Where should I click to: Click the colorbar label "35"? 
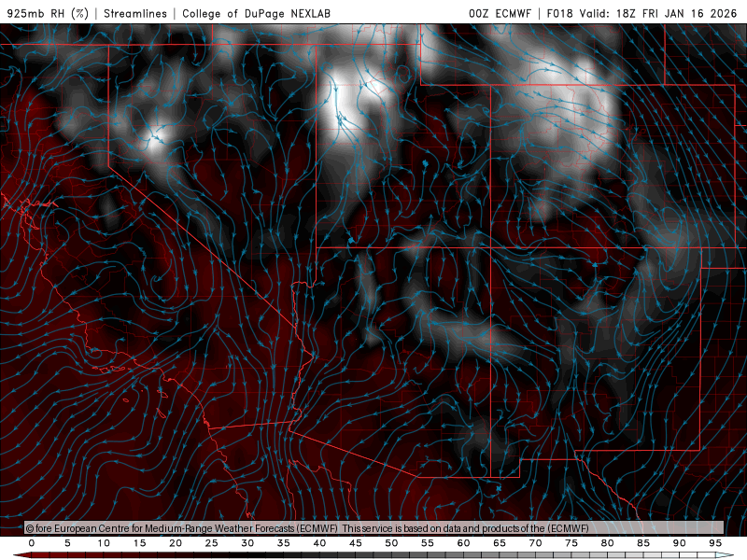tap(284, 543)
